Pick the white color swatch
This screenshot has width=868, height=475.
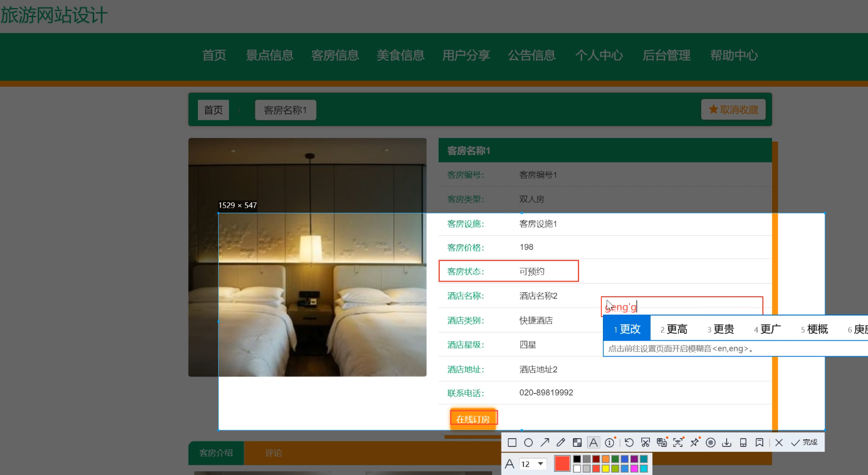[x=577, y=469]
